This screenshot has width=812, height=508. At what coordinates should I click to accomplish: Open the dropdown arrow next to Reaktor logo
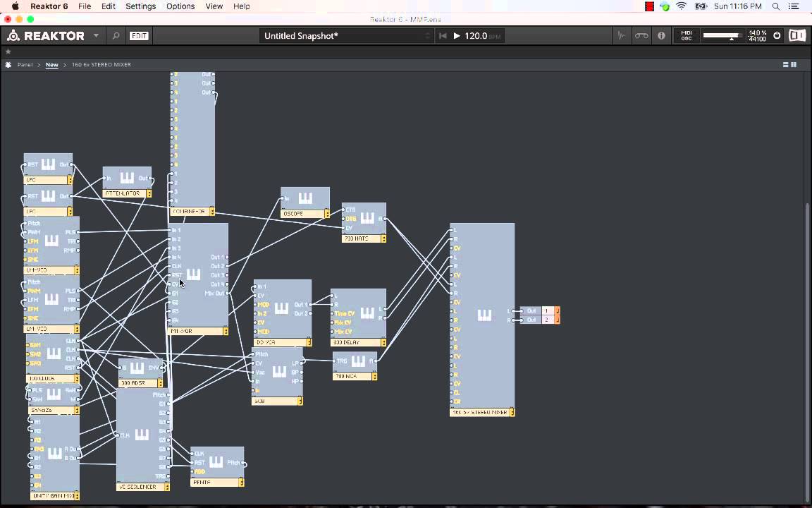tap(96, 36)
